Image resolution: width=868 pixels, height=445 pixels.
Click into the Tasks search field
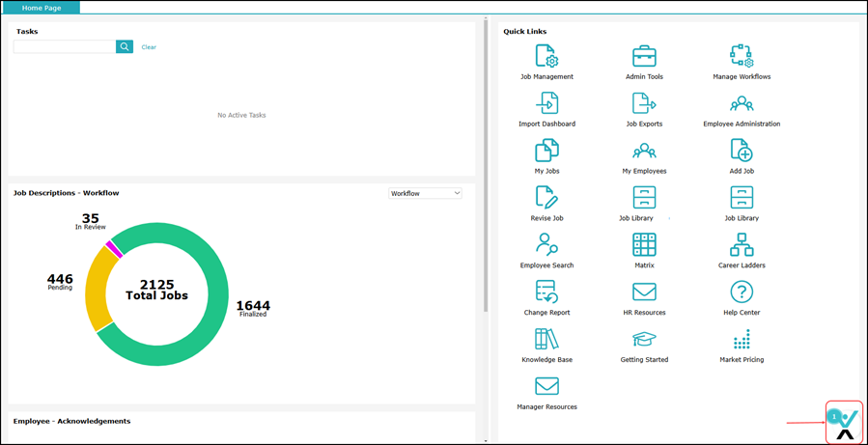coord(65,46)
